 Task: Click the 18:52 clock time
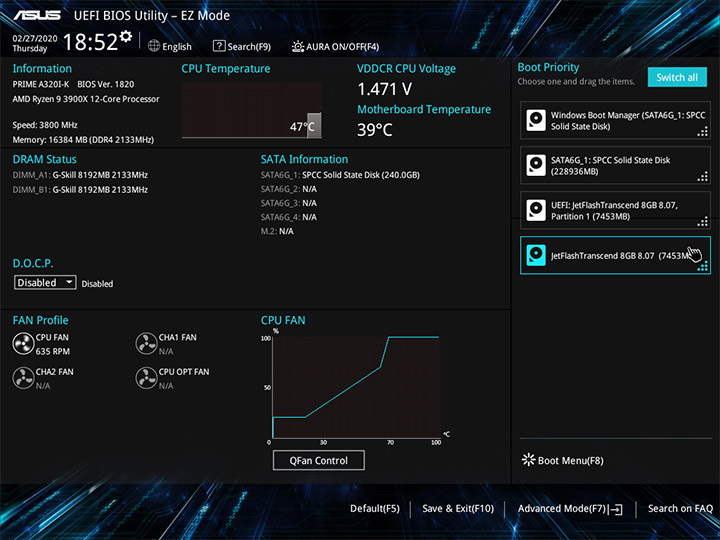tap(90, 42)
